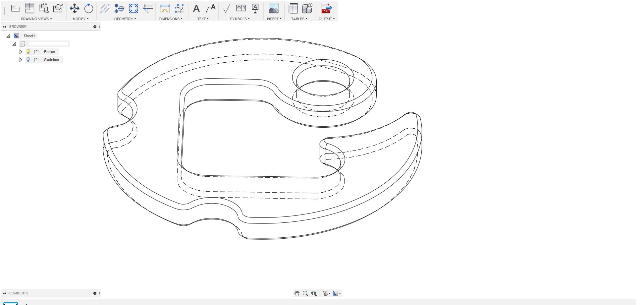Choose the Datum Identifier symbol tool
This screenshot has width=644, height=305.
(x=255, y=8)
